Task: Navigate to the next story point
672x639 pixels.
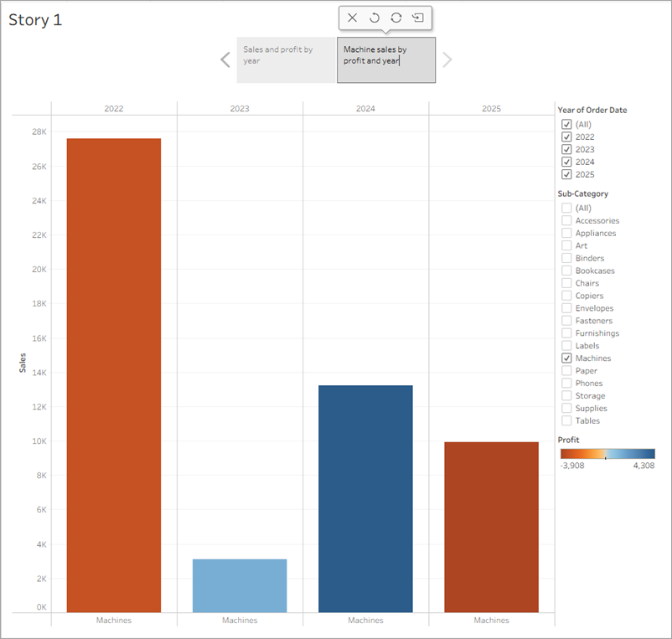Action: click(447, 59)
